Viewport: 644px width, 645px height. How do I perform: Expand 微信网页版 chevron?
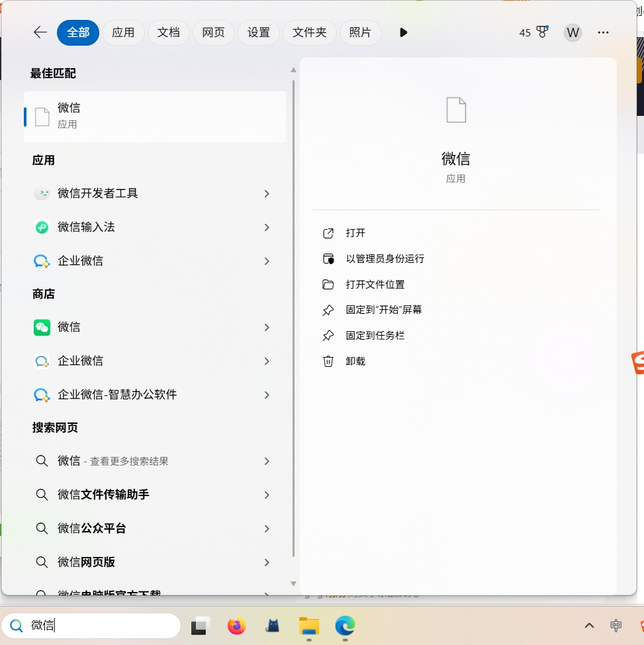[267, 562]
